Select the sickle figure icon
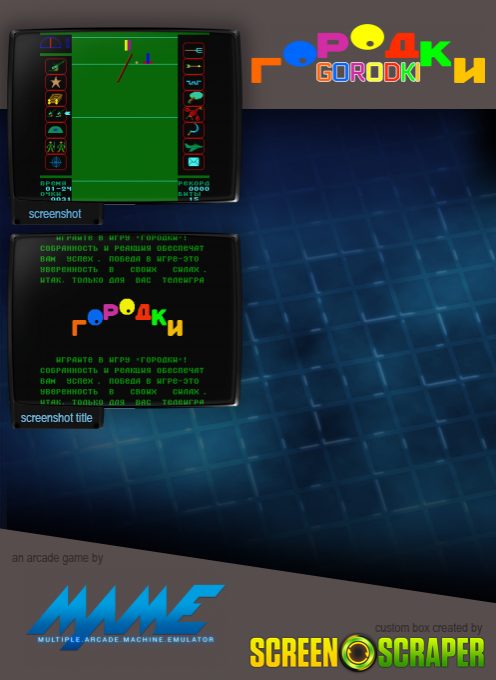The height and width of the screenshot is (680, 496). [x=193, y=130]
